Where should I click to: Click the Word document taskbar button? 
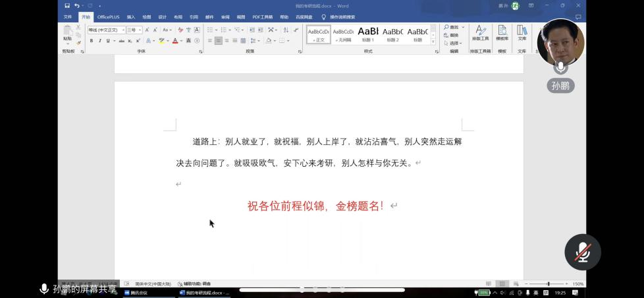(x=204, y=293)
